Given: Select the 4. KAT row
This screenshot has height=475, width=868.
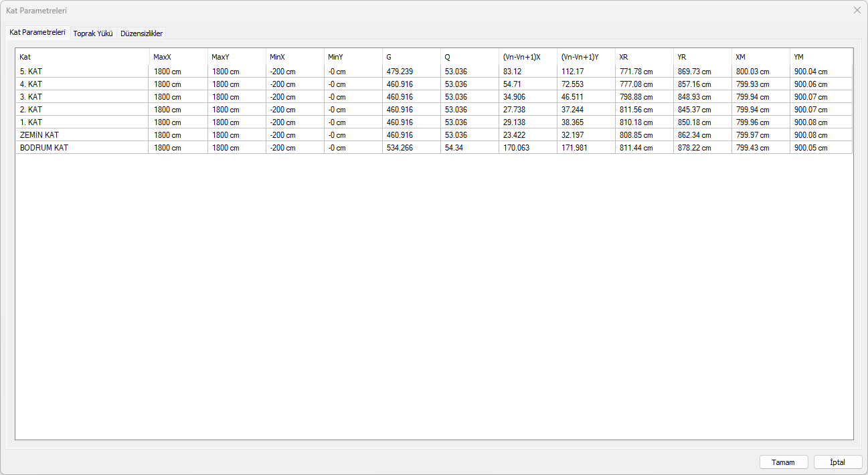Looking at the screenshot, I should pyautogui.click(x=434, y=84).
